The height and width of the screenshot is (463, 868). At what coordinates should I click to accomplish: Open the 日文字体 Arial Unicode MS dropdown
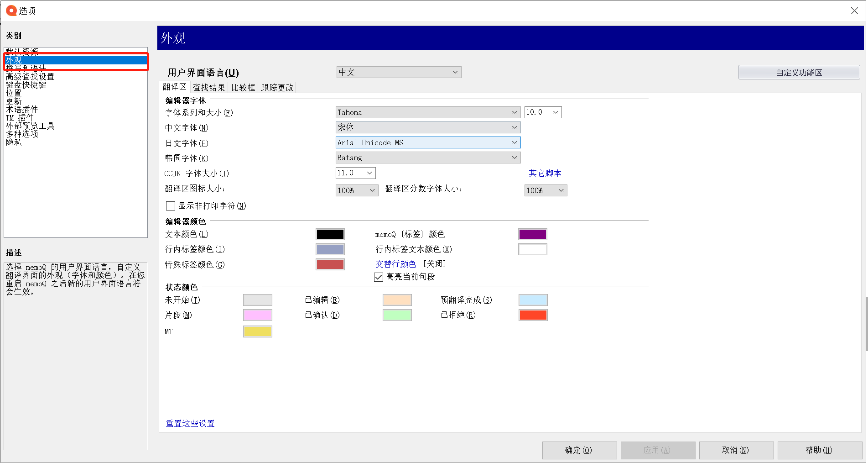(428, 142)
